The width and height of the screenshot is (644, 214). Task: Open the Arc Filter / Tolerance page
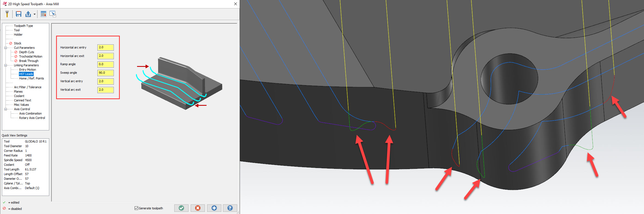tap(28, 87)
